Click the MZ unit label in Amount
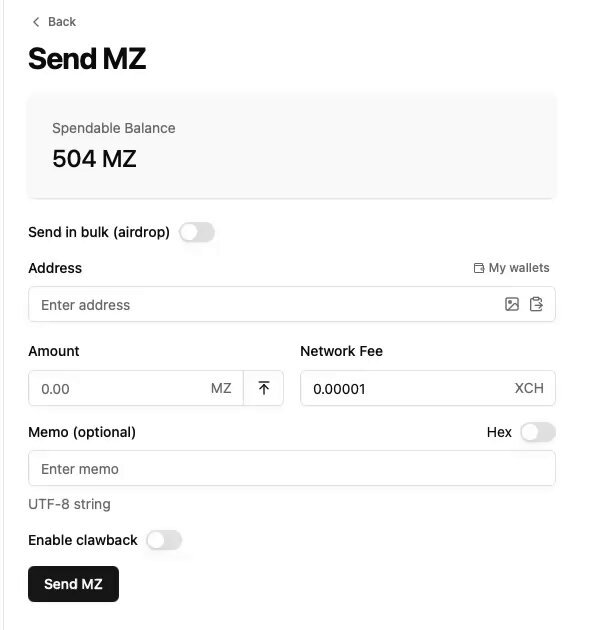 tap(221, 388)
